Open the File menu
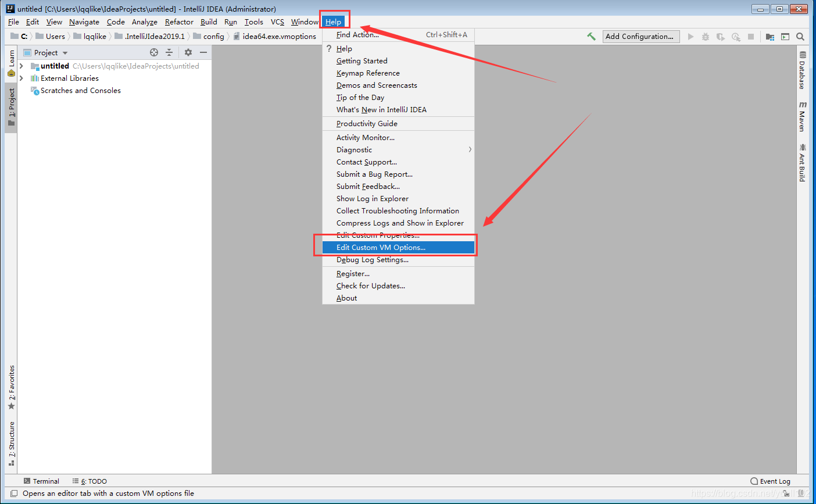Viewport: 816px width, 504px height. 13,22
